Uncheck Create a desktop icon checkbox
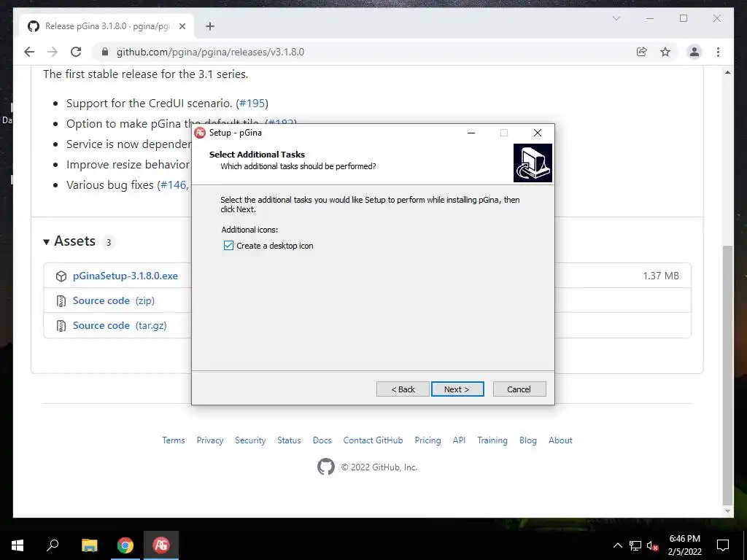This screenshot has width=747, height=560. coord(228,246)
